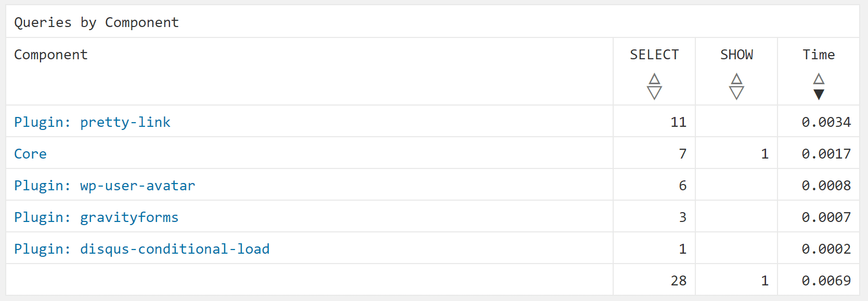Sort SELECT column descending with down arrow
The width and height of the screenshot is (868, 301).
pyautogui.click(x=654, y=94)
